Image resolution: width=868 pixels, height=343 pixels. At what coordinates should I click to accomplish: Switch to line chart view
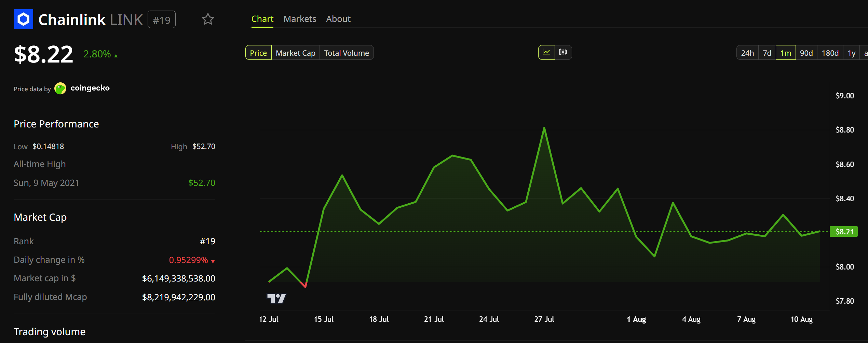pyautogui.click(x=546, y=52)
